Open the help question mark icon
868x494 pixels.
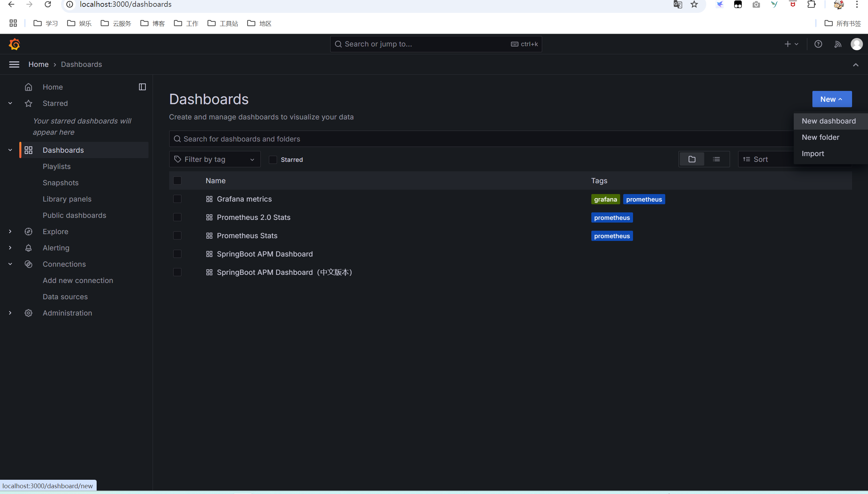pyautogui.click(x=818, y=44)
